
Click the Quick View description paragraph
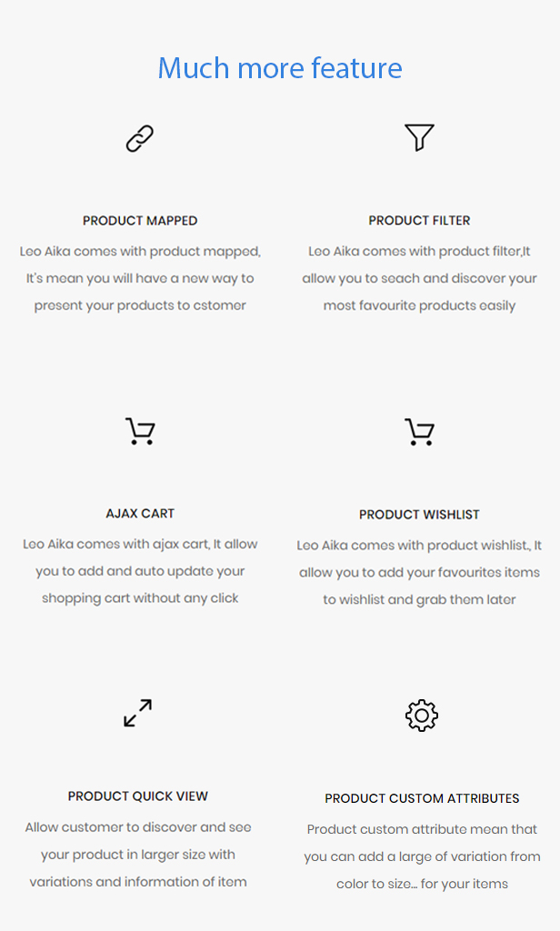point(138,855)
